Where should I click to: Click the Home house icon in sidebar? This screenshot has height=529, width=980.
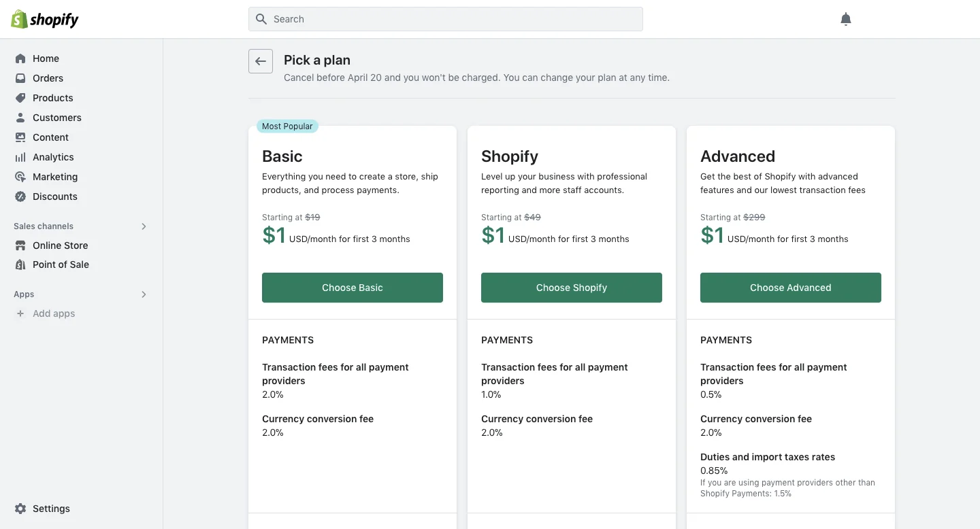click(x=20, y=58)
